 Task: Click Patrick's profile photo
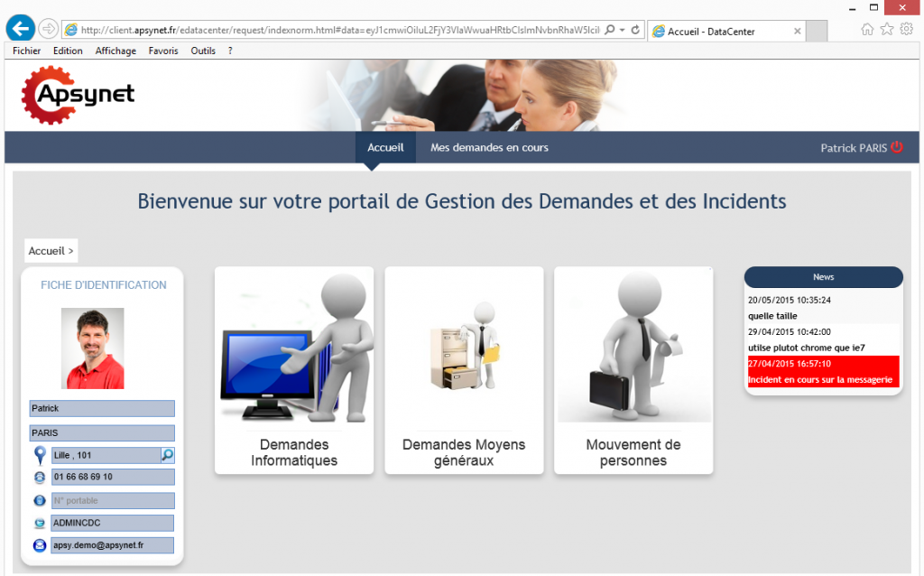[x=92, y=348]
